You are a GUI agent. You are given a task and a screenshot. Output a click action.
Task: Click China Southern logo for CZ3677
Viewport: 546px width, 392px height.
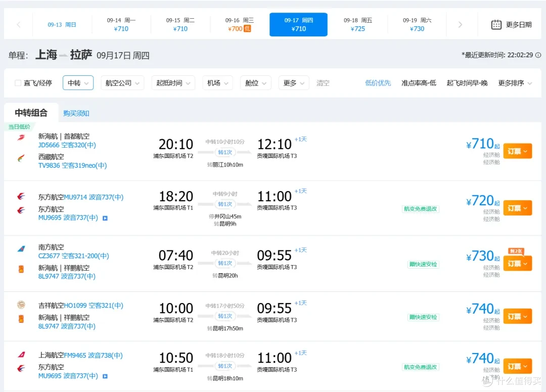tap(21, 249)
